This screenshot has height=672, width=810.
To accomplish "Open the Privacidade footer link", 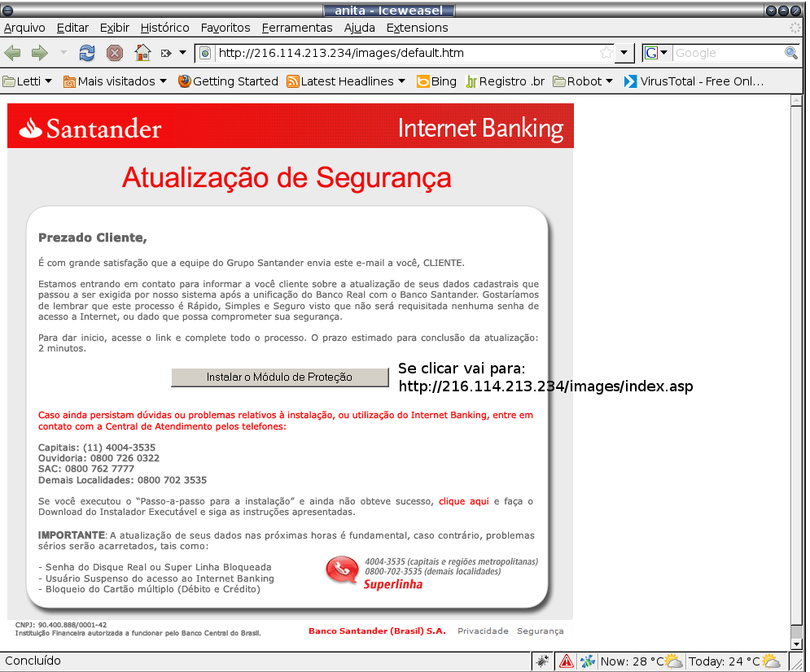I will pyautogui.click(x=483, y=631).
